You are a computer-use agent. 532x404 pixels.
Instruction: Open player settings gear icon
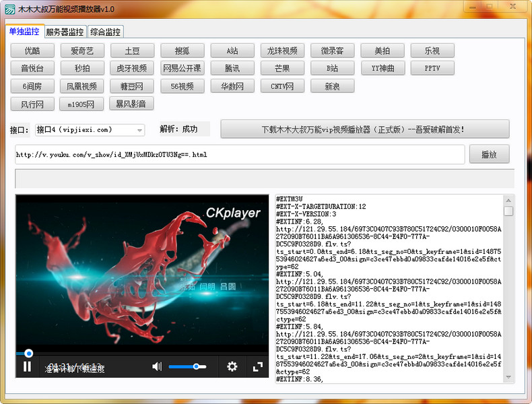coord(232,366)
